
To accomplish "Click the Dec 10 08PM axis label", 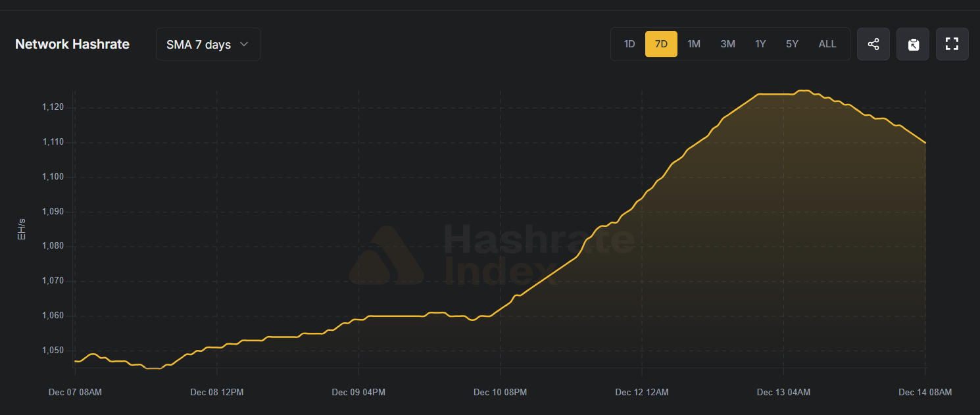I will pos(500,393).
